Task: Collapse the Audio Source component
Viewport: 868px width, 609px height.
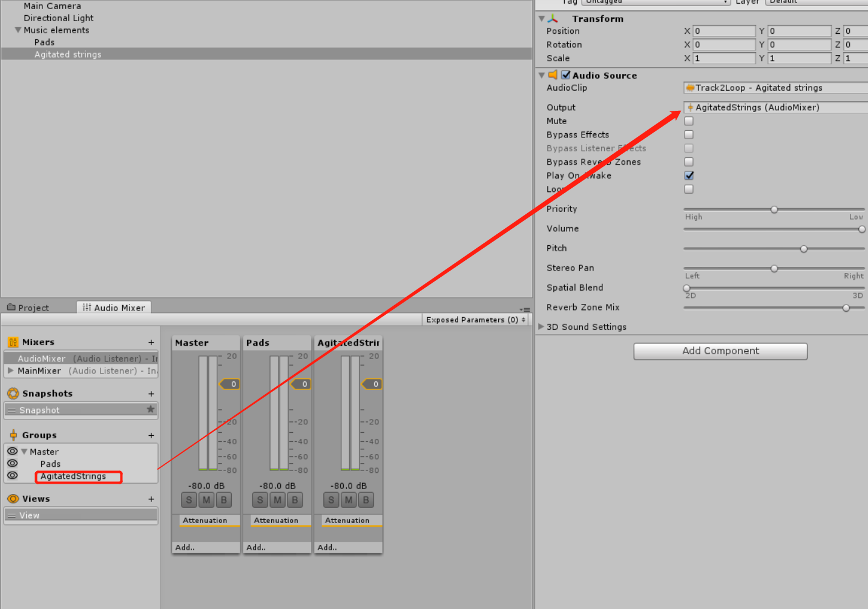Action: pos(542,75)
